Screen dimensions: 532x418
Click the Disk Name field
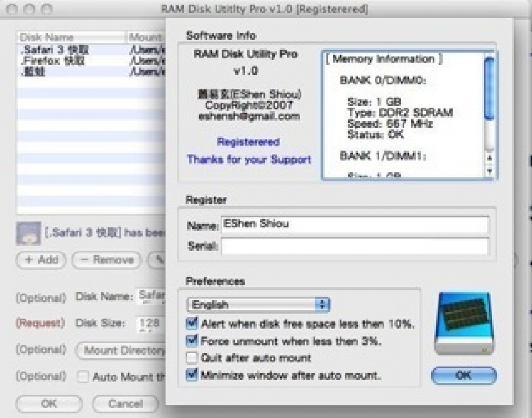(151, 297)
